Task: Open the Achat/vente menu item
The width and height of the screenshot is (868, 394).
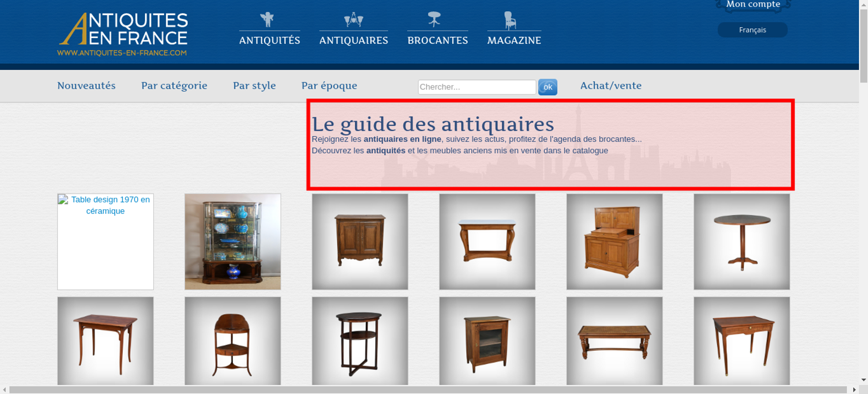Action: point(611,85)
